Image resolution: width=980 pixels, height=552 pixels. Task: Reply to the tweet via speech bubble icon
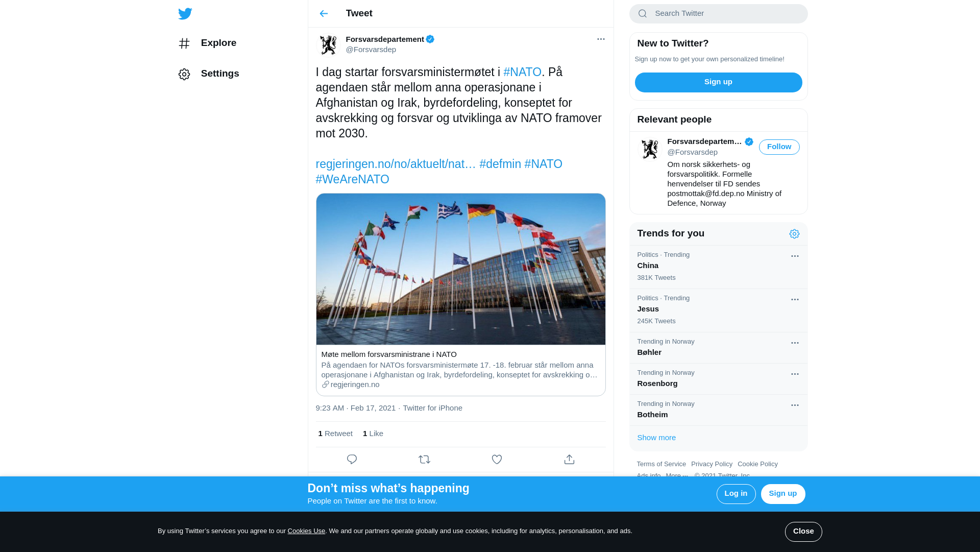pyautogui.click(x=352, y=460)
